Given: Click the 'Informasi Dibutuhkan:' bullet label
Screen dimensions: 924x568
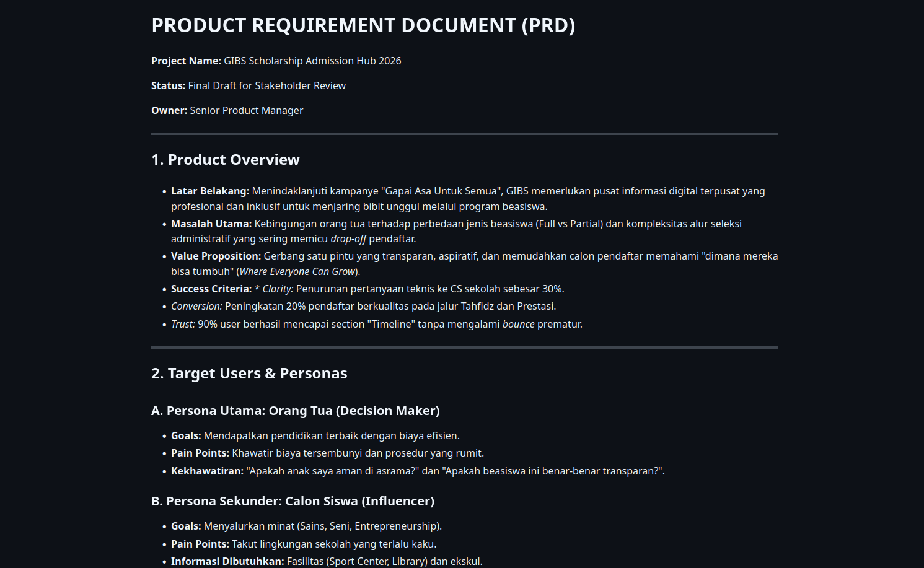Looking at the screenshot, I should click(227, 561).
